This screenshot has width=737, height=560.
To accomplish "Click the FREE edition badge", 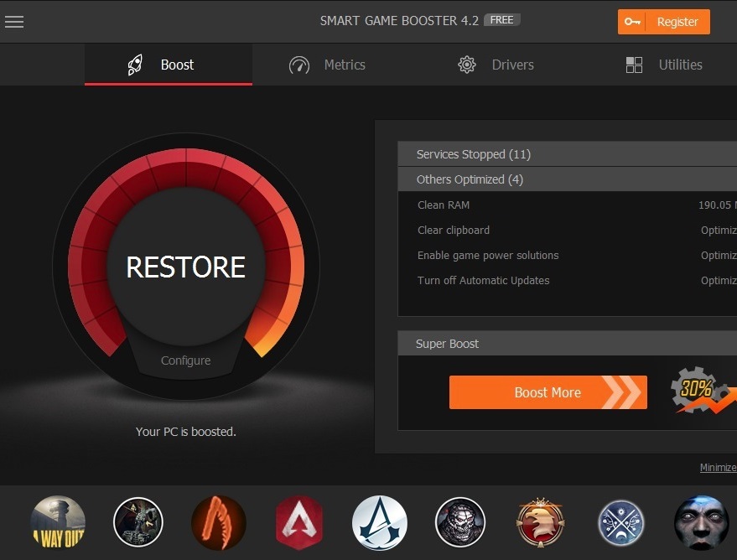I will tap(501, 20).
